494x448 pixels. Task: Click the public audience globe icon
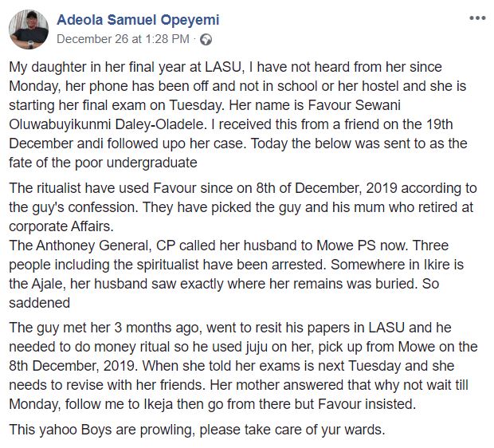(206, 39)
